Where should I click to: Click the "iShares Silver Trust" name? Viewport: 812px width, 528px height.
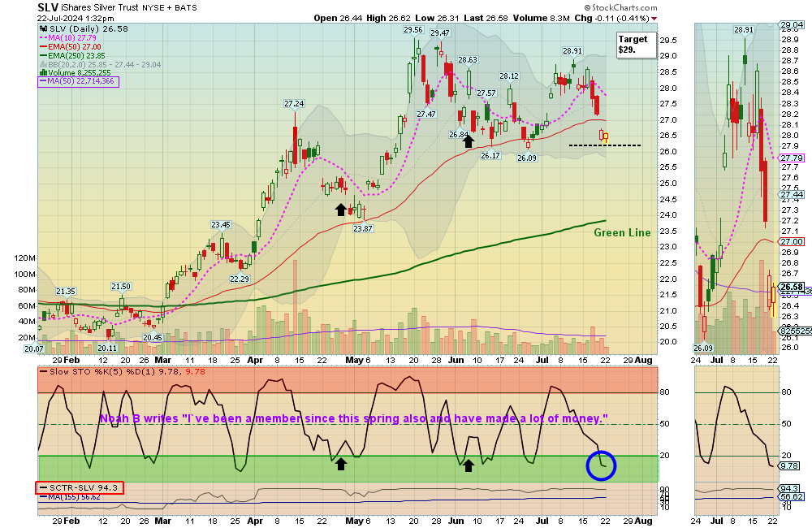click(x=99, y=8)
